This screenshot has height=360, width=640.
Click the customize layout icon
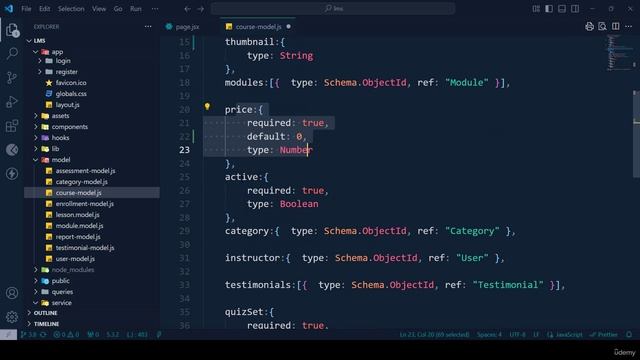[x=536, y=9]
